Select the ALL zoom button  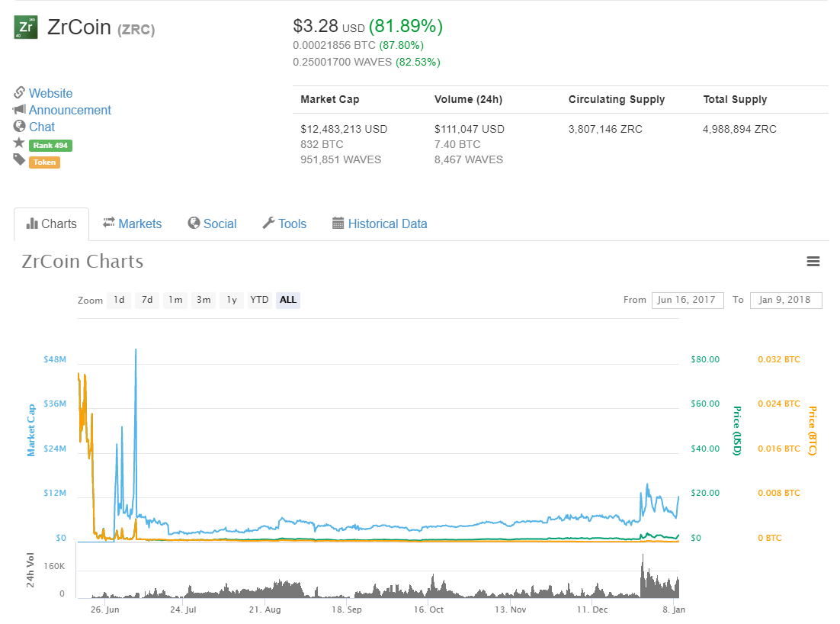[x=287, y=300]
